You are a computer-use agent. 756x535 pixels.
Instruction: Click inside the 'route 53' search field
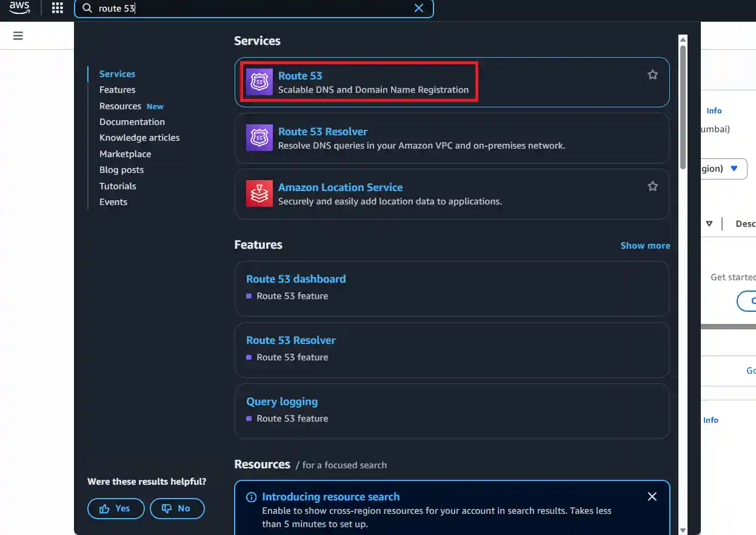pyautogui.click(x=254, y=8)
